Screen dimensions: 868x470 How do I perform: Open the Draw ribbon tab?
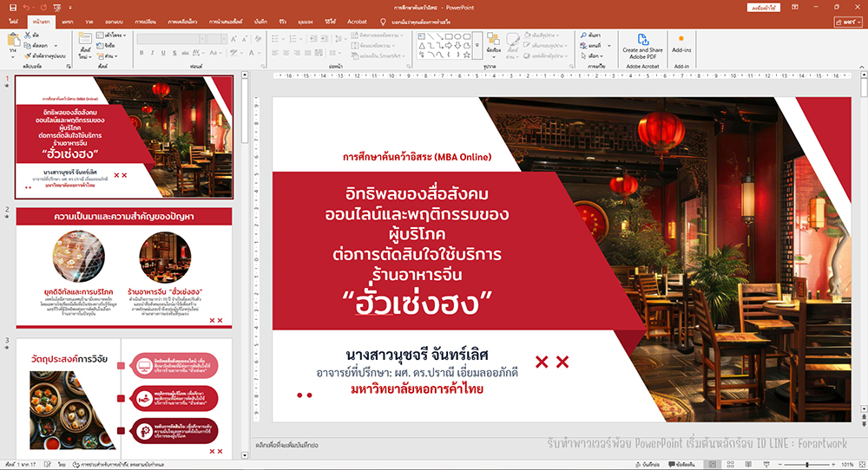(x=89, y=22)
